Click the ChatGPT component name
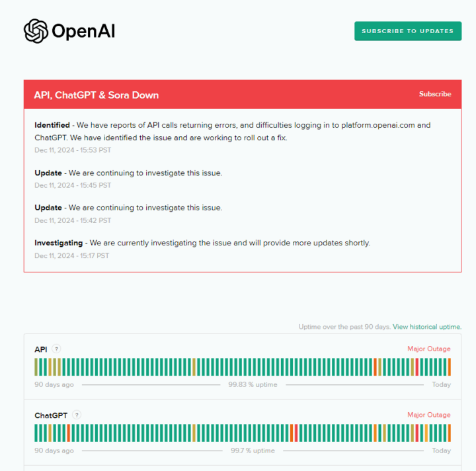 51,415
